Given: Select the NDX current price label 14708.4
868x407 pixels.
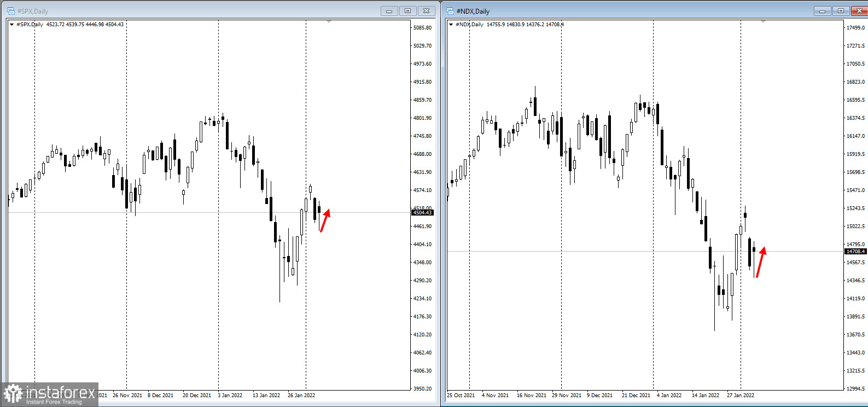Looking at the screenshot, I should pyautogui.click(x=856, y=252).
